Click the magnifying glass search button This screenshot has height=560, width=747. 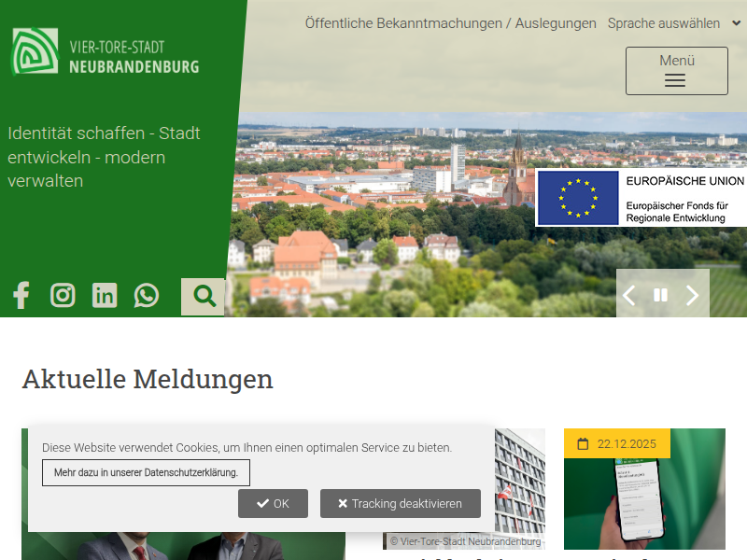(204, 297)
